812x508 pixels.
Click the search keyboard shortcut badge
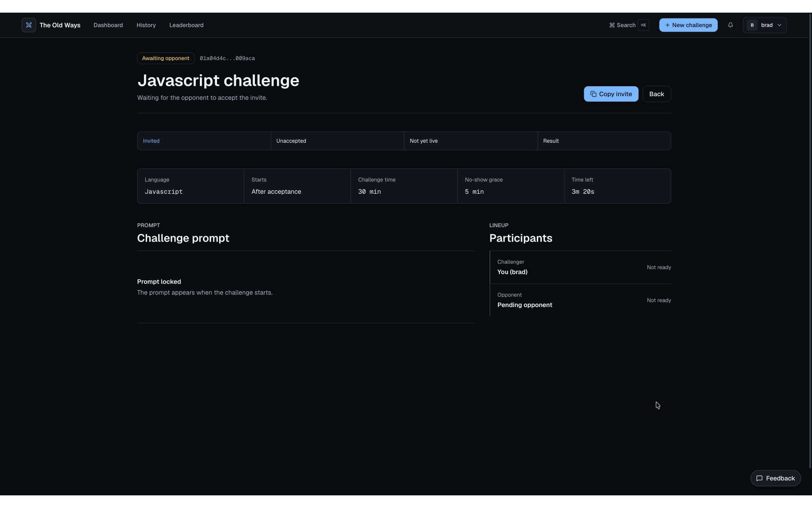click(643, 25)
